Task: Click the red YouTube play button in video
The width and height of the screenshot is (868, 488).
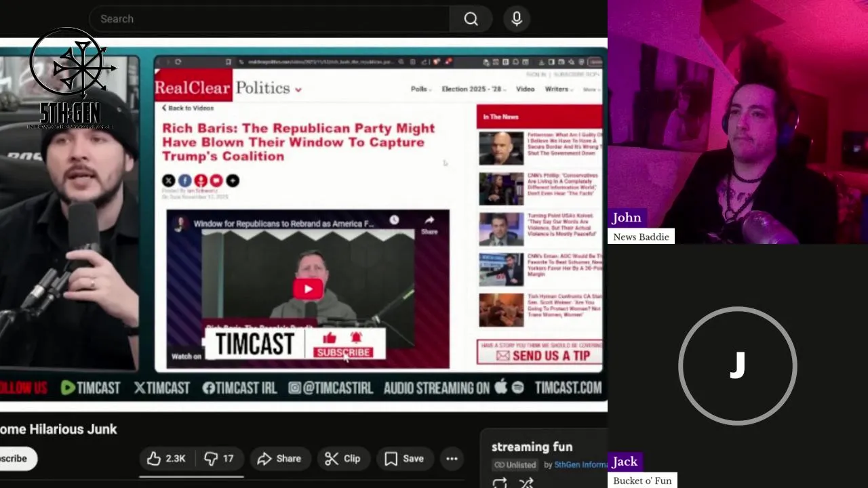Action: (308, 289)
